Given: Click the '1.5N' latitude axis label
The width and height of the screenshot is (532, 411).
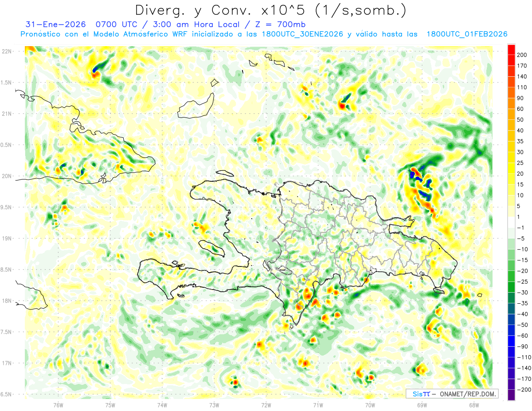Looking at the screenshot, I should 6,82.
